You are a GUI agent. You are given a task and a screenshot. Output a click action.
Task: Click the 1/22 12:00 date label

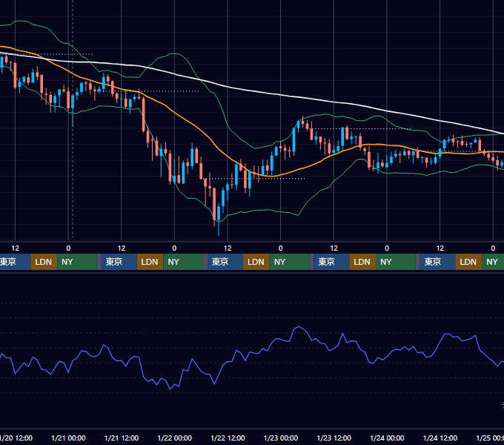click(228, 438)
